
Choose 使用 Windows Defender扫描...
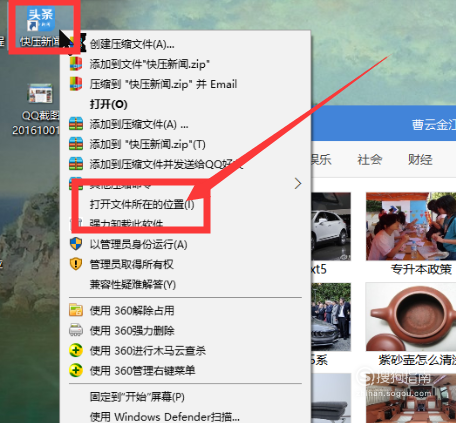[164, 417]
